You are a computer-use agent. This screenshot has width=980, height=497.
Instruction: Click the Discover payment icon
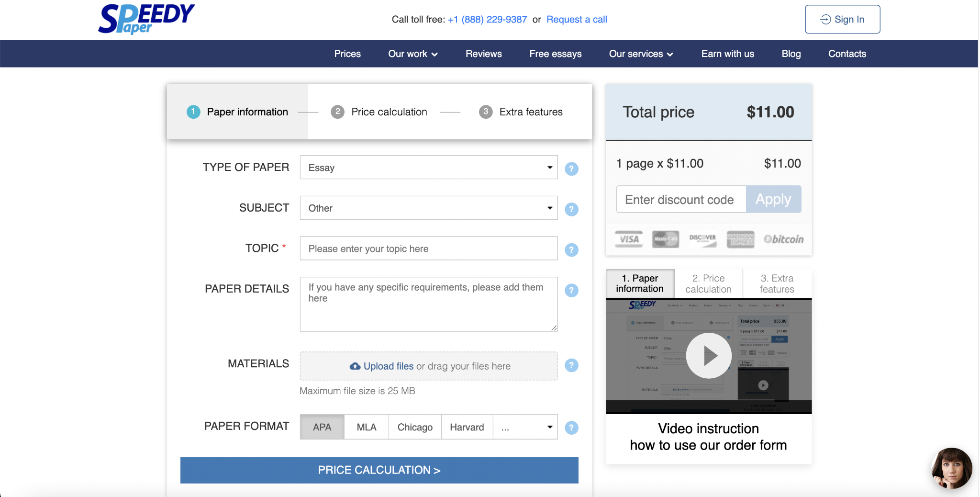tap(702, 239)
